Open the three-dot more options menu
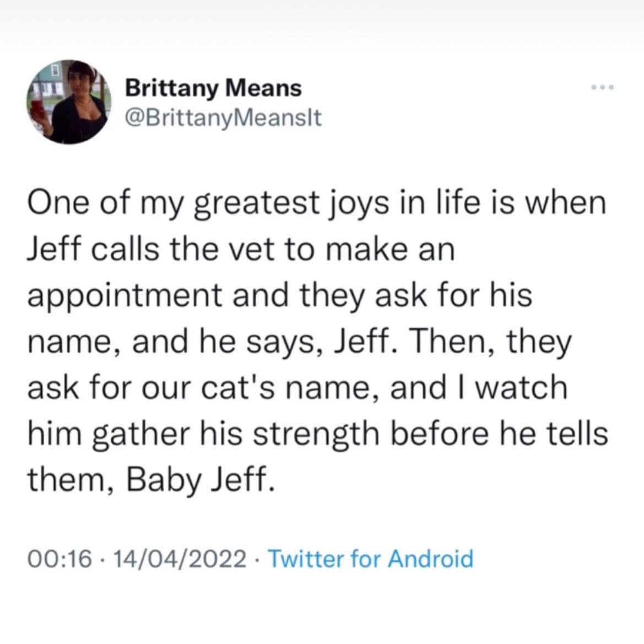This screenshot has height=644, width=644. [601, 88]
